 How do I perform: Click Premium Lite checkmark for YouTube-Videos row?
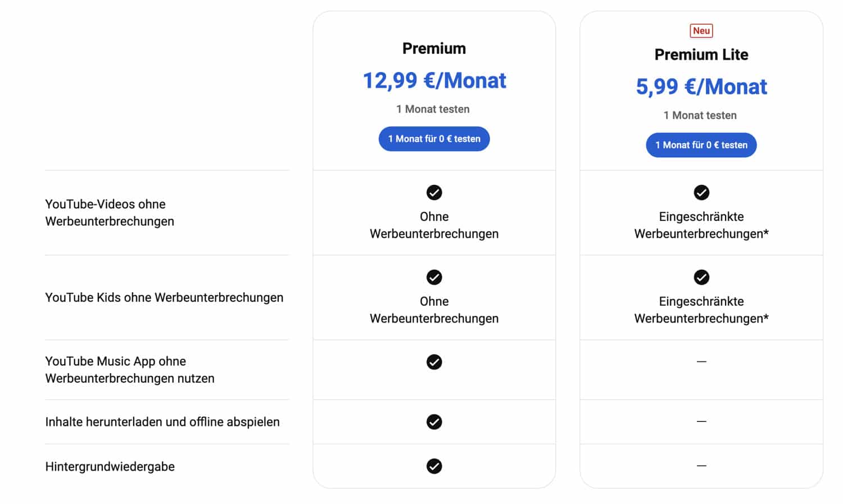(x=701, y=193)
